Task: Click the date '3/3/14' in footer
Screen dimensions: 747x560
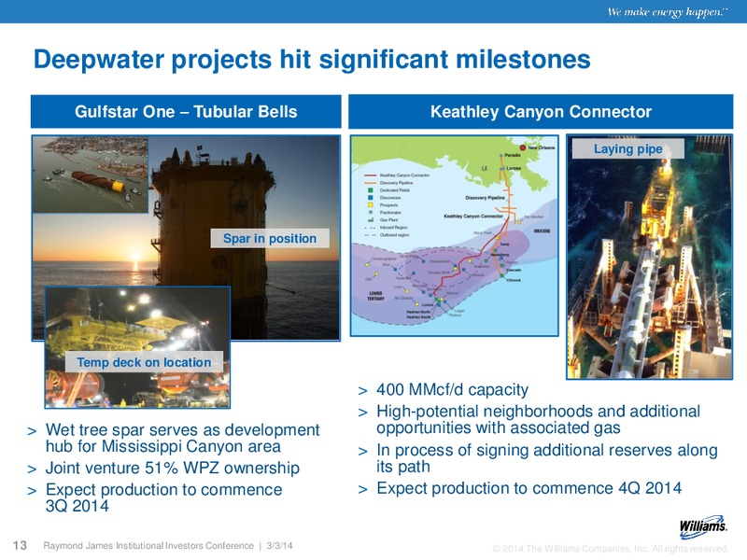Action: click(x=279, y=546)
